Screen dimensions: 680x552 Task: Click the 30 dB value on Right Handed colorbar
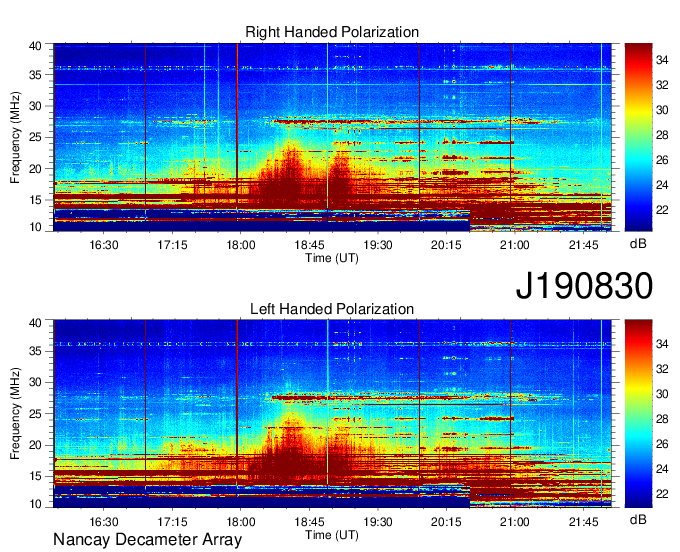[662, 110]
